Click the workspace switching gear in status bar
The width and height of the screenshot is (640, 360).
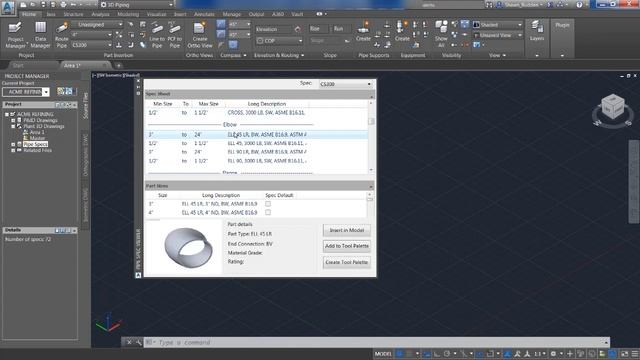coord(553,354)
